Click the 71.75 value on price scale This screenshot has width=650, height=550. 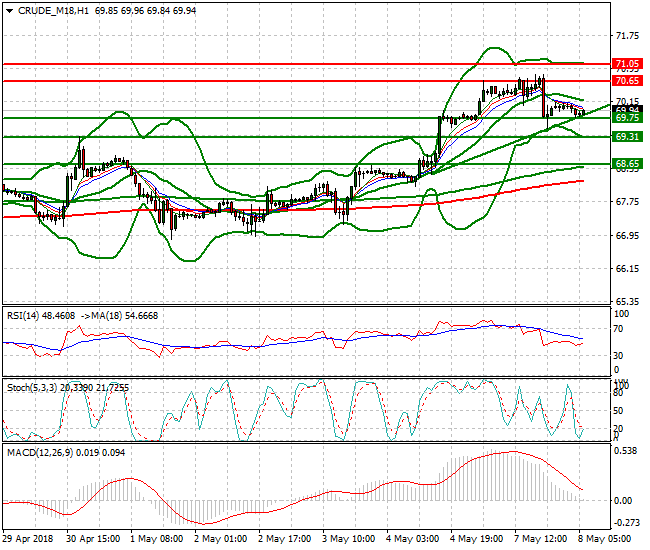[627, 35]
